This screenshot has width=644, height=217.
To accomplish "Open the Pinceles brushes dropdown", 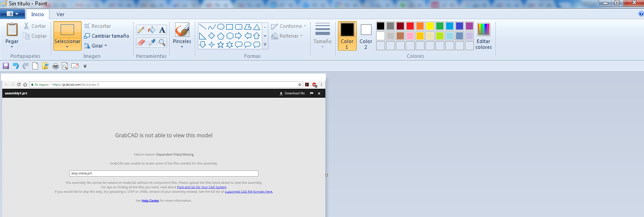I will (x=182, y=47).
